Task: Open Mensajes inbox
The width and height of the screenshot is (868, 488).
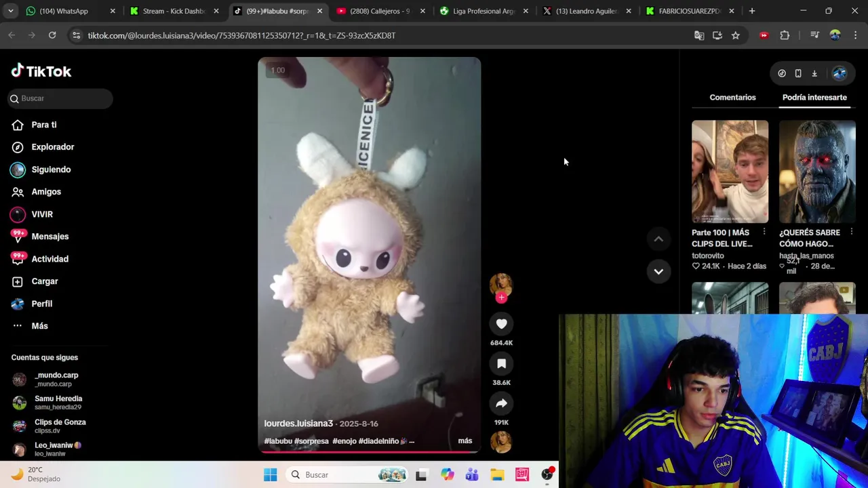Action: 50,237
